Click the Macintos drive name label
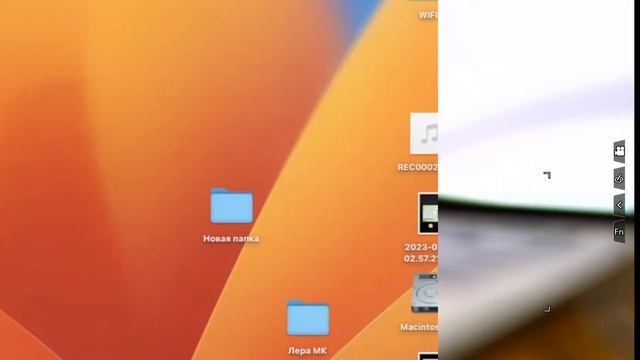 click(419, 327)
